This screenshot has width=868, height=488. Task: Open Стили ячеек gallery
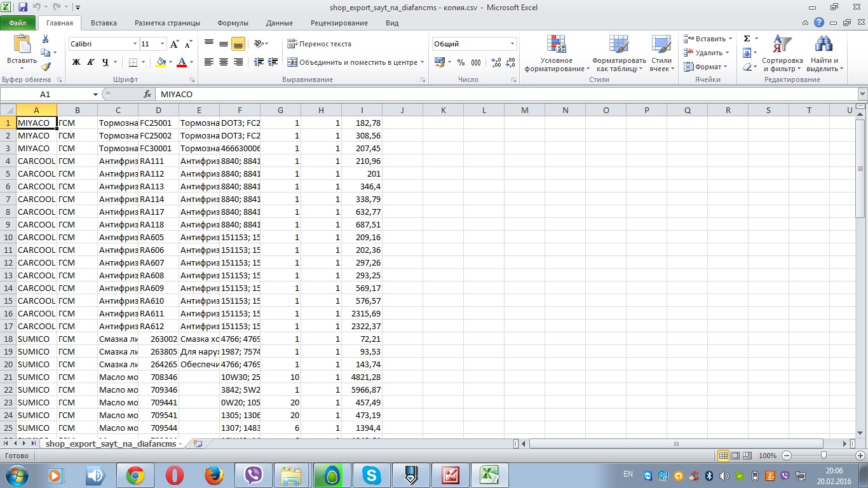(661, 54)
